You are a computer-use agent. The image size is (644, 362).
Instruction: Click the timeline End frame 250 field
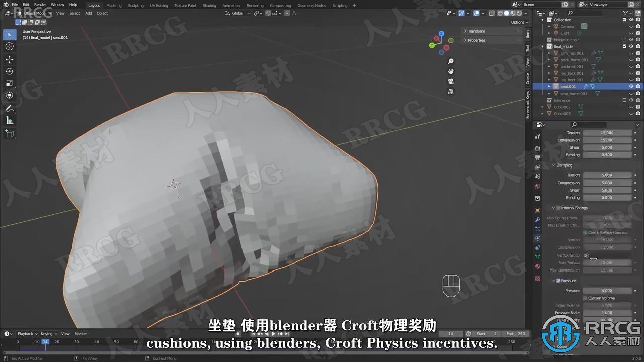click(x=515, y=334)
